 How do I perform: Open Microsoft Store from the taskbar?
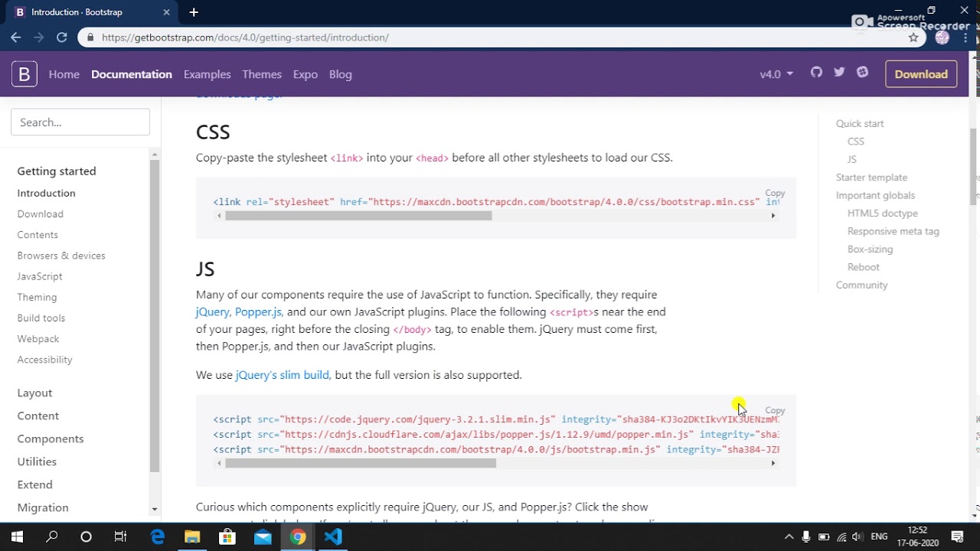227,537
